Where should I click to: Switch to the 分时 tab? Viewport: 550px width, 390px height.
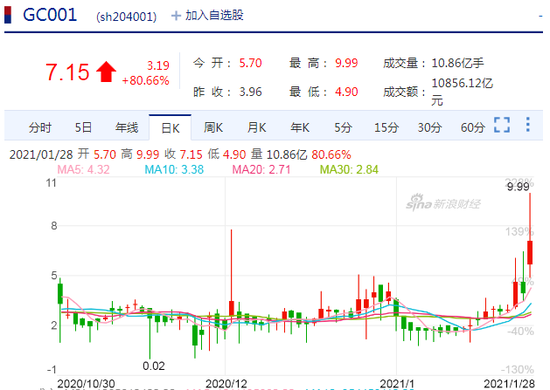[x=40, y=127]
